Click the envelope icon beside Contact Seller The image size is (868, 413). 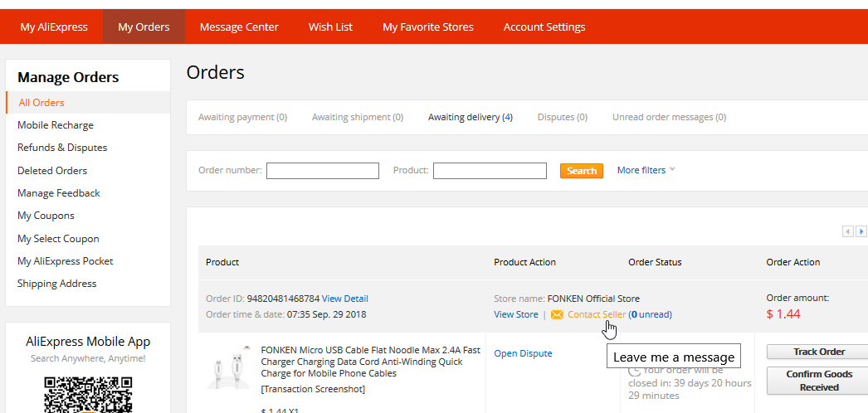click(557, 315)
